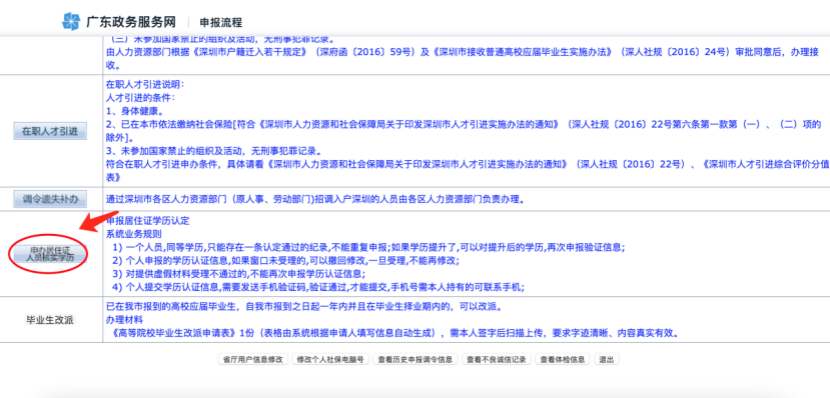The height and width of the screenshot is (398, 830).
Task: Click the 申报居住证学历认定 heading text
Action: [148, 220]
